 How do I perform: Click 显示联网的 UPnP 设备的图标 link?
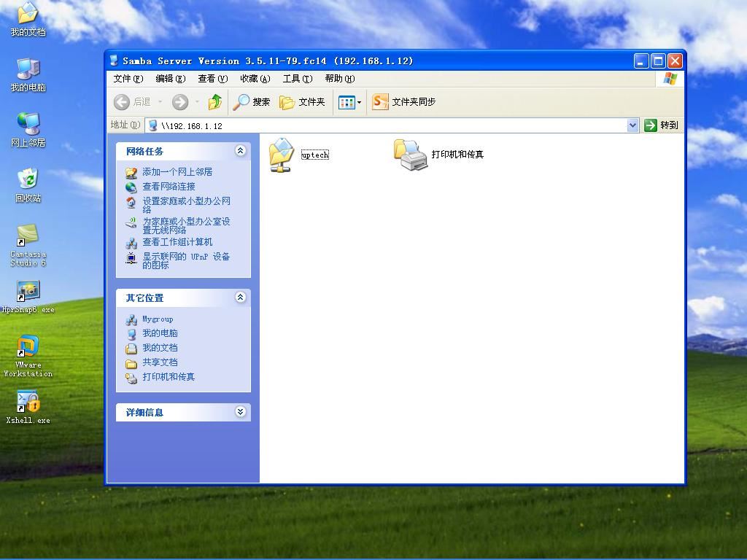tap(186, 261)
